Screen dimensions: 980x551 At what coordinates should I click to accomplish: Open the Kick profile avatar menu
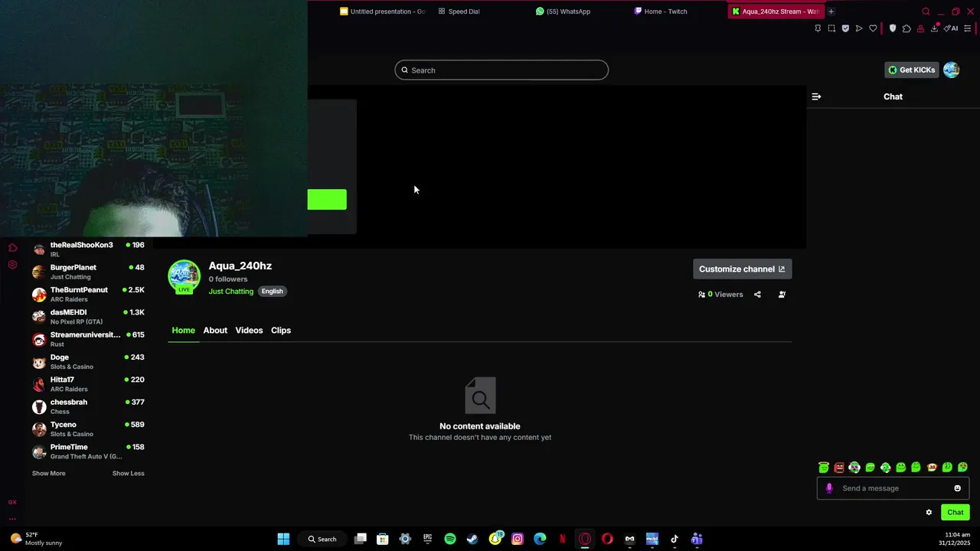[952, 70]
